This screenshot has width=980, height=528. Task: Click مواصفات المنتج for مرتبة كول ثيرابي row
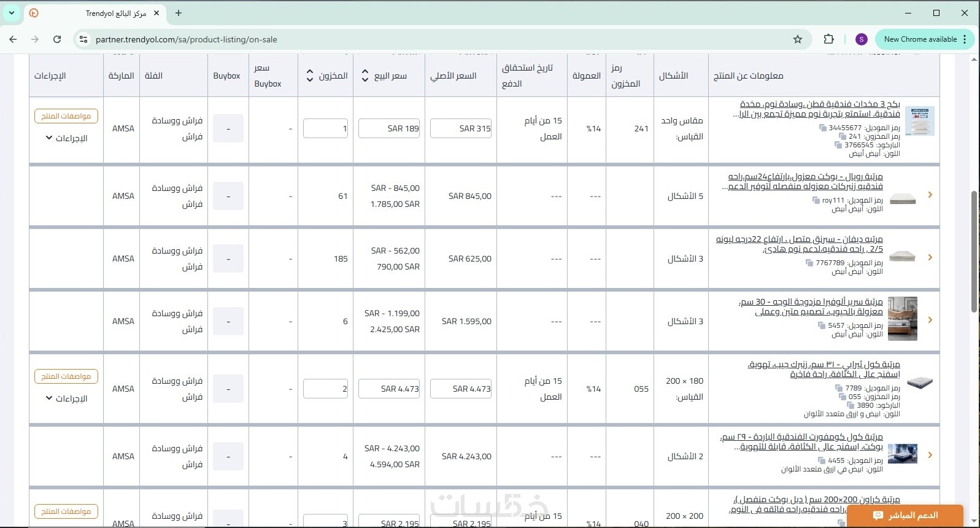66,376
